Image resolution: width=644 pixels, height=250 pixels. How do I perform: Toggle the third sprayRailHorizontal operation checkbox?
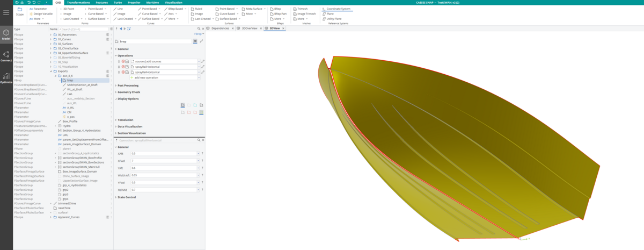(x=127, y=72)
